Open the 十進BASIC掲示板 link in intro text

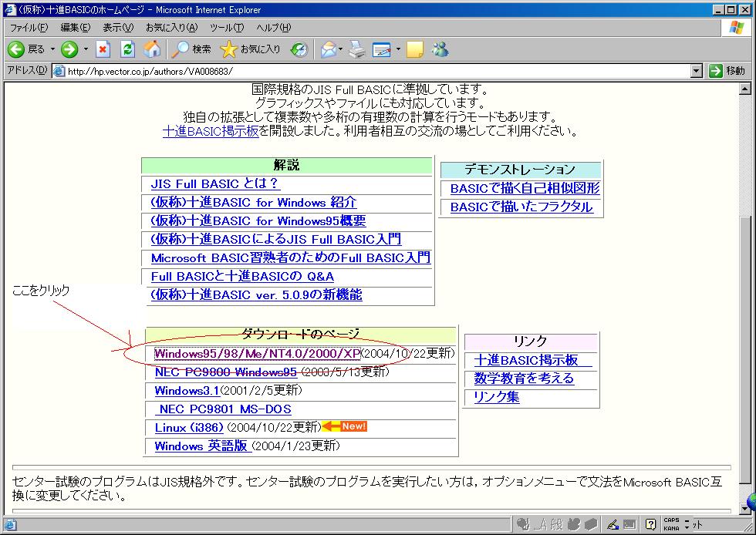point(211,130)
